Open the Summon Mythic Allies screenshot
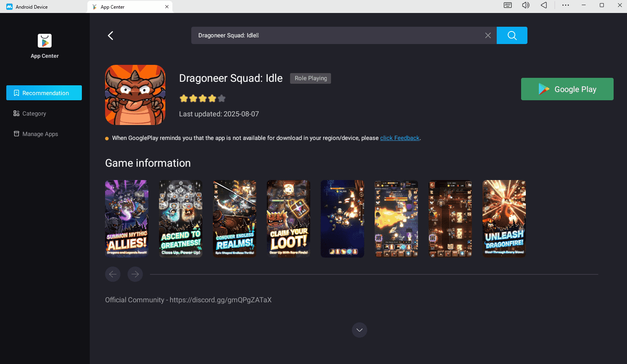The width and height of the screenshot is (627, 364). click(127, 219)
